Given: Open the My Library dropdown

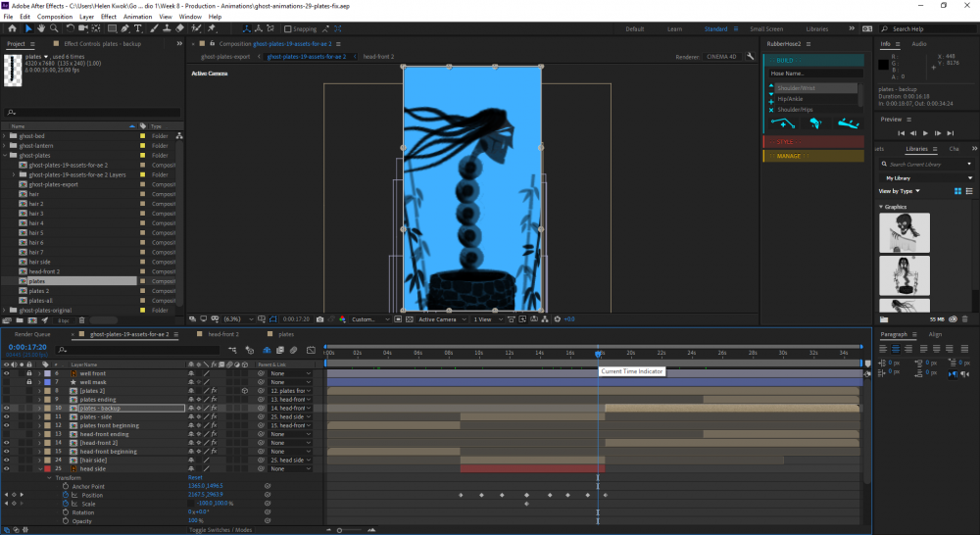Looking at the screenshot, I should click(x=927, y=178).
